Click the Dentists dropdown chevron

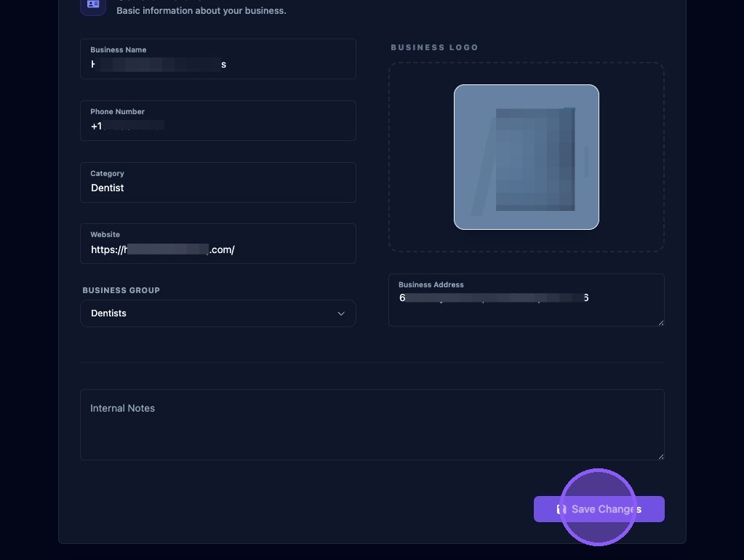click(x=340, y=313)
